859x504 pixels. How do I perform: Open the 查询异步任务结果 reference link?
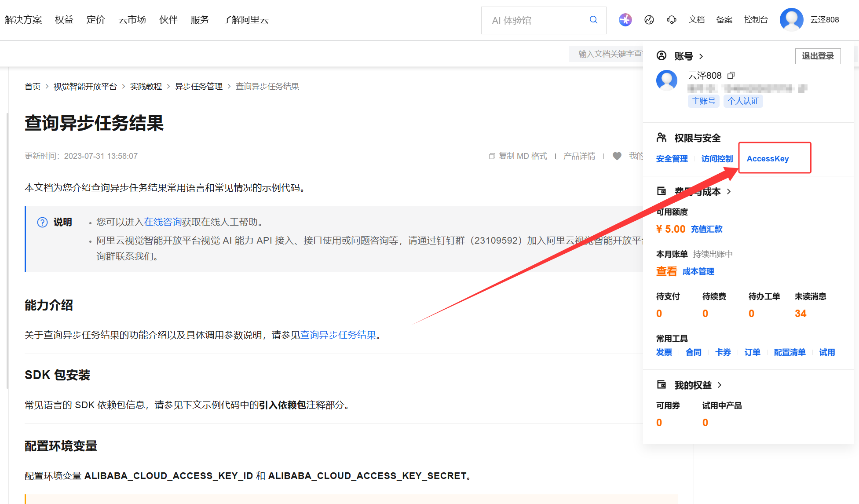338,335
